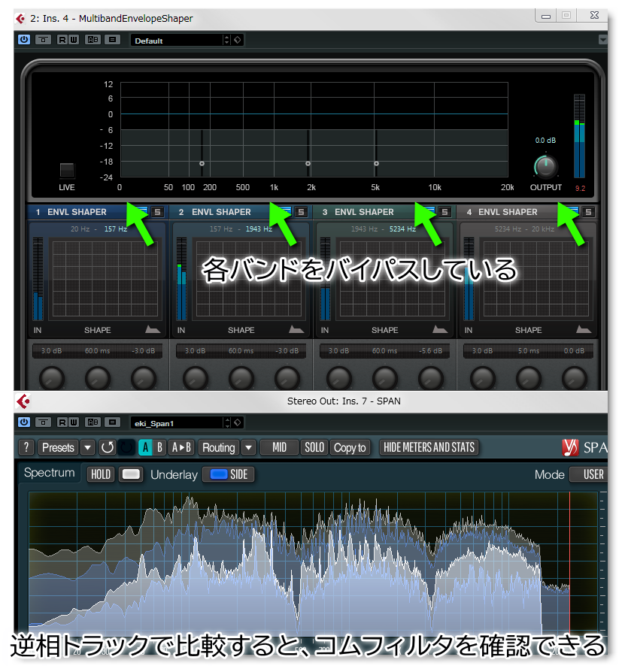Click white color swatch next to HOLD
The image size is (625, 672).
(131, 474)
